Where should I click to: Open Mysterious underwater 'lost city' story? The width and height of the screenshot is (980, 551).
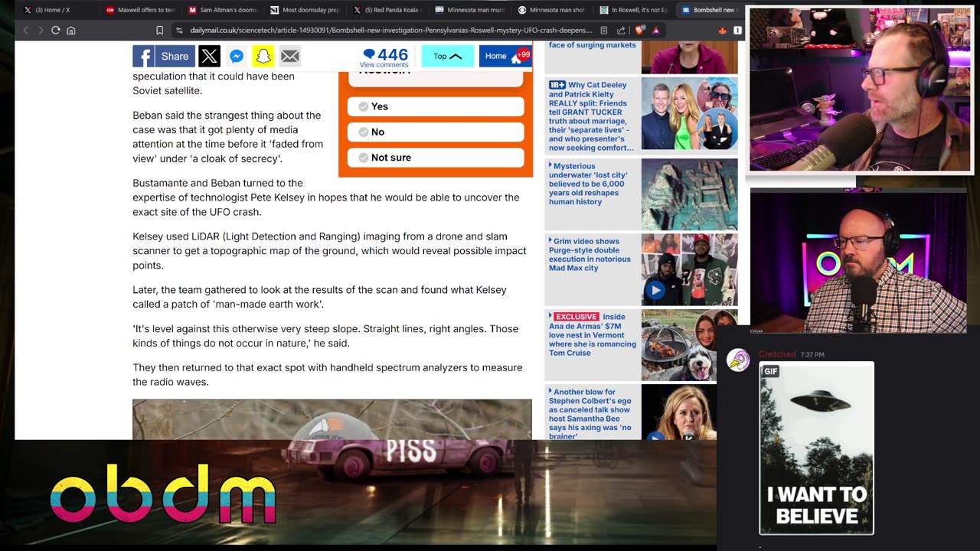(x=588, y=184)
